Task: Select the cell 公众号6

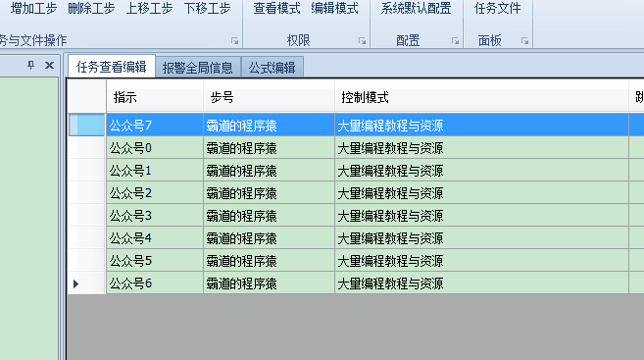Action: [155, 283]
